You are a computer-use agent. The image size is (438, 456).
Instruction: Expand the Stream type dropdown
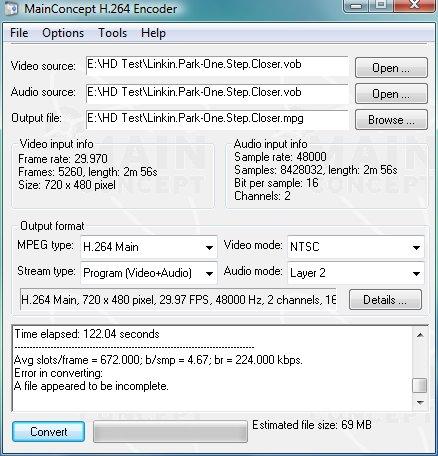pyautogui.click(x=209, y=274)
